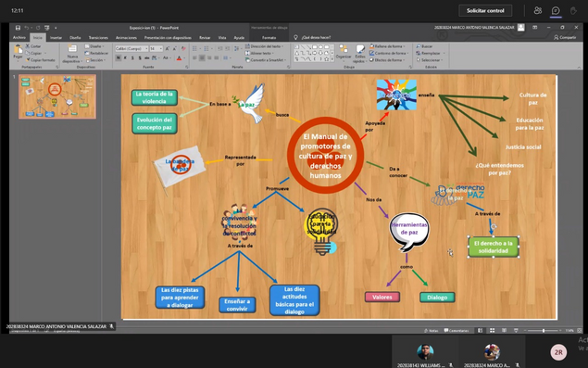
Task: Click Buscar find button
Action: click(424, 46)
